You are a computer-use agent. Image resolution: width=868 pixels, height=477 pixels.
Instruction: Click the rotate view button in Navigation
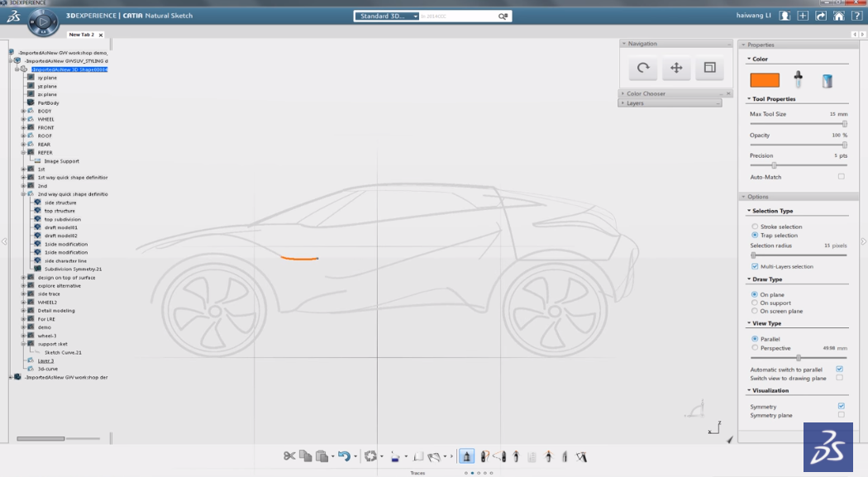(x=643, y=69)
